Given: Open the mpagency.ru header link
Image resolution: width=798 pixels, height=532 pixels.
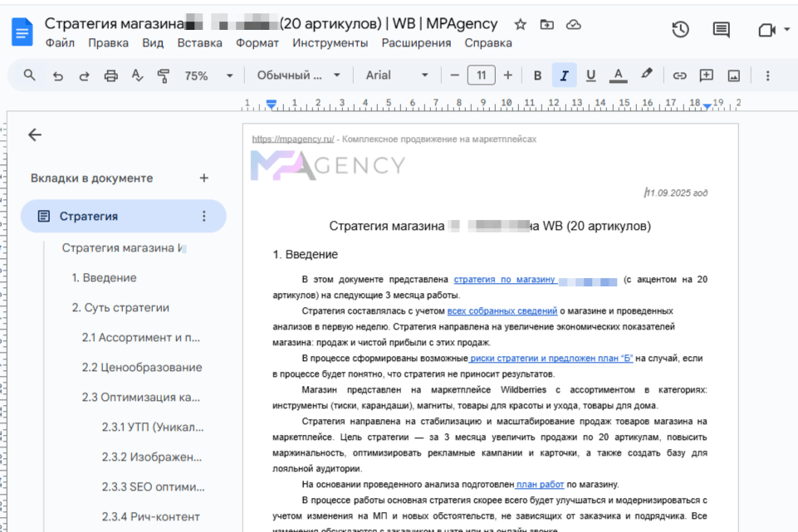Looking at the screenshot, I should tap(293, 139).
